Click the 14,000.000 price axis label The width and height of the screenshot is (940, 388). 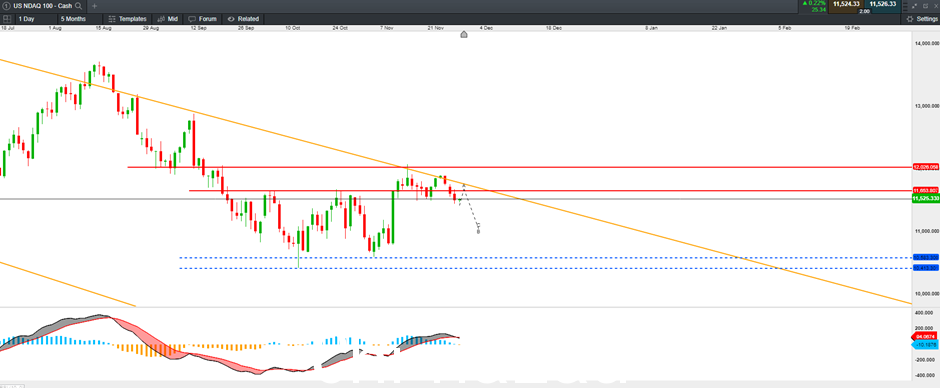point(926,44)
